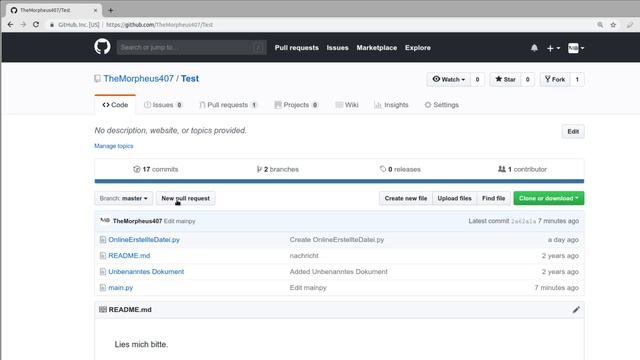Switch to the Issues tab

pyautogui.click(x=163, y=105)
